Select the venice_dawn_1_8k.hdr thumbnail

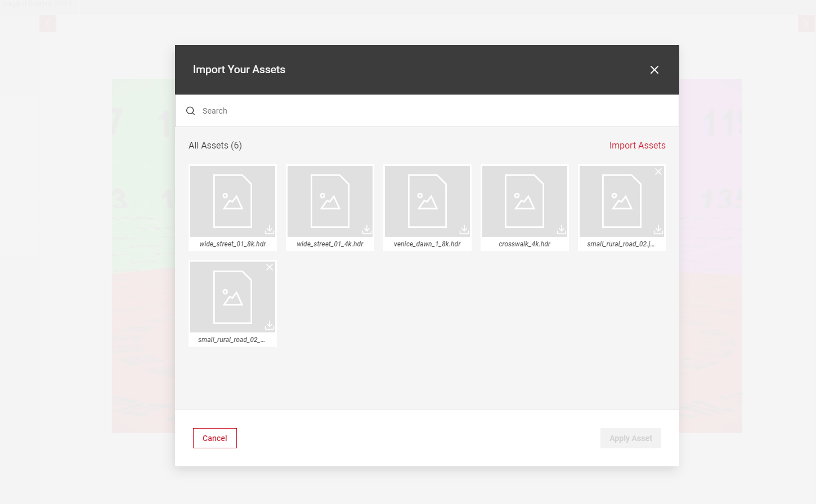coord(427,201)
